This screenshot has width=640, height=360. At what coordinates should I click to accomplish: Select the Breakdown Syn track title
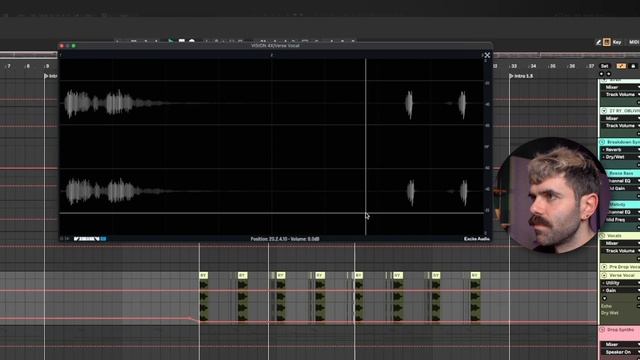coord(623,142)
